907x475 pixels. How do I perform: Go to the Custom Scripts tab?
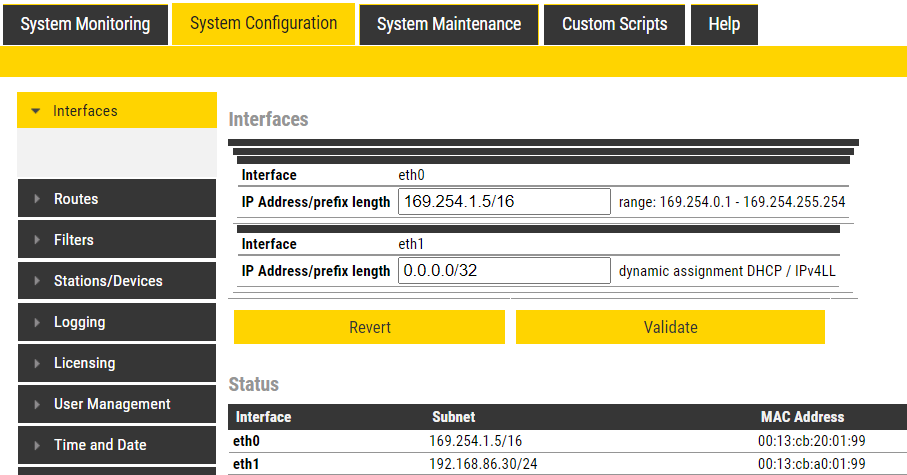tap(614, 24)
